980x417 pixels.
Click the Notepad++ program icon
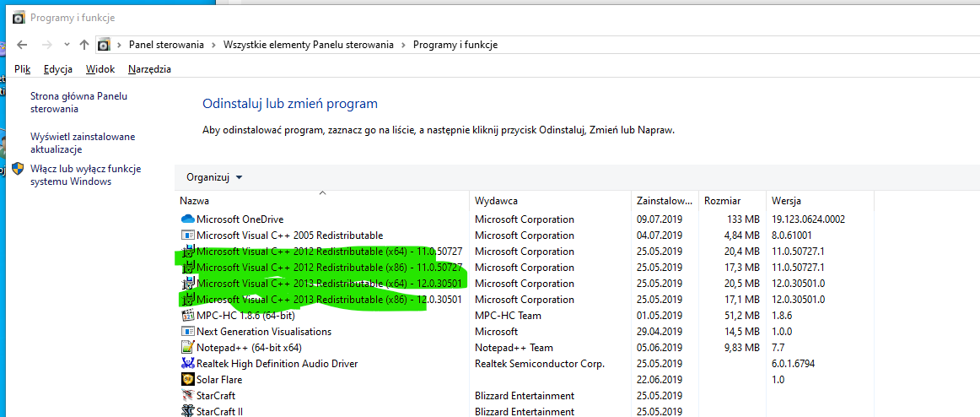[187, 348]
